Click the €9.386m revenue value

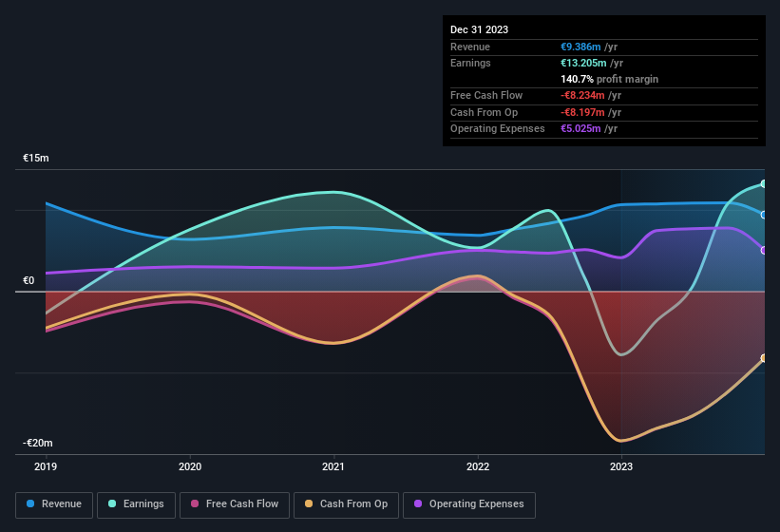pyautogui.click(x=580, y=47)
